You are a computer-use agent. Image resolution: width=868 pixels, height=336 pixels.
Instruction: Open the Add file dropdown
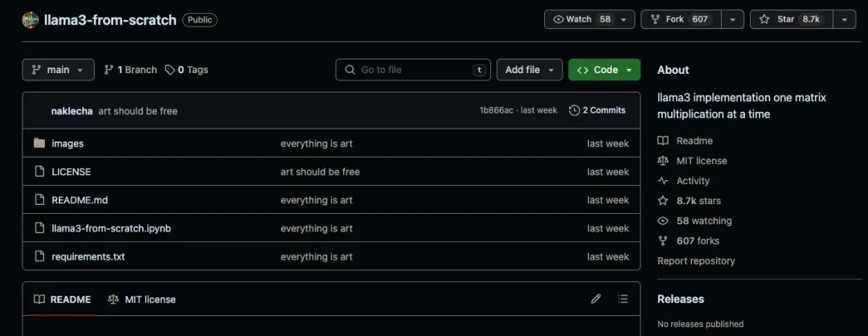(529, 70)
